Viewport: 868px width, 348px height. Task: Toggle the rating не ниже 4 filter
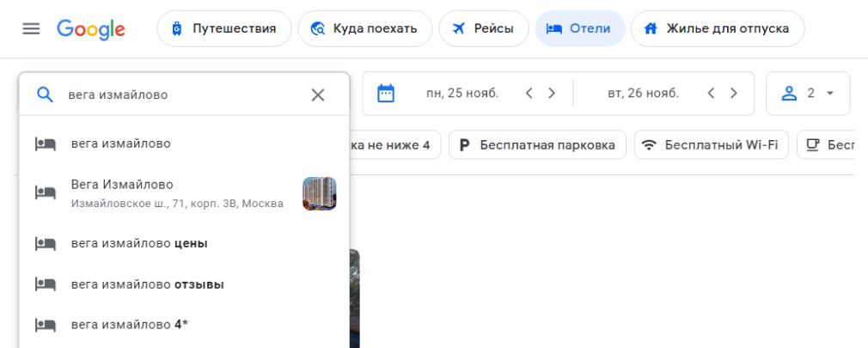click(x=394, y=145)
